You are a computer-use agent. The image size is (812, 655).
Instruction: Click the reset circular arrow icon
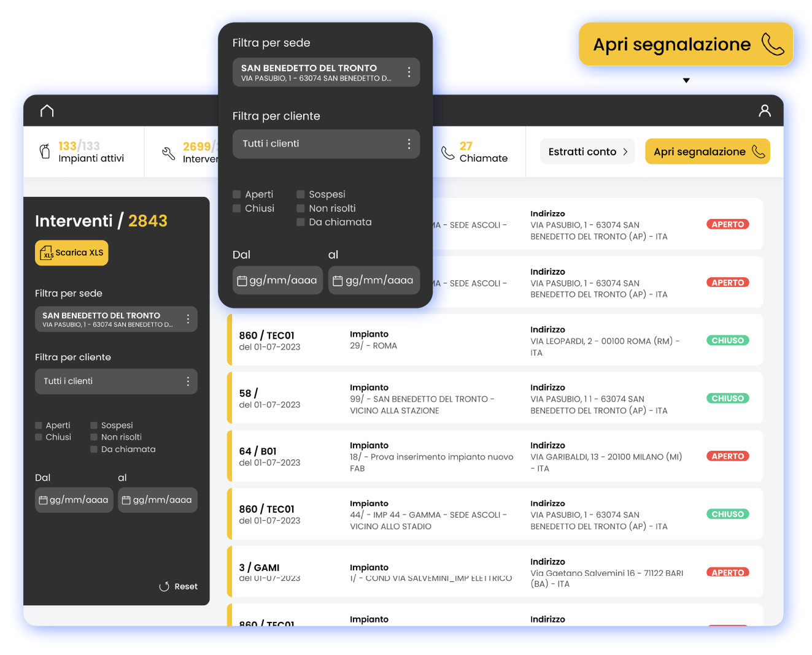(164, 587)
